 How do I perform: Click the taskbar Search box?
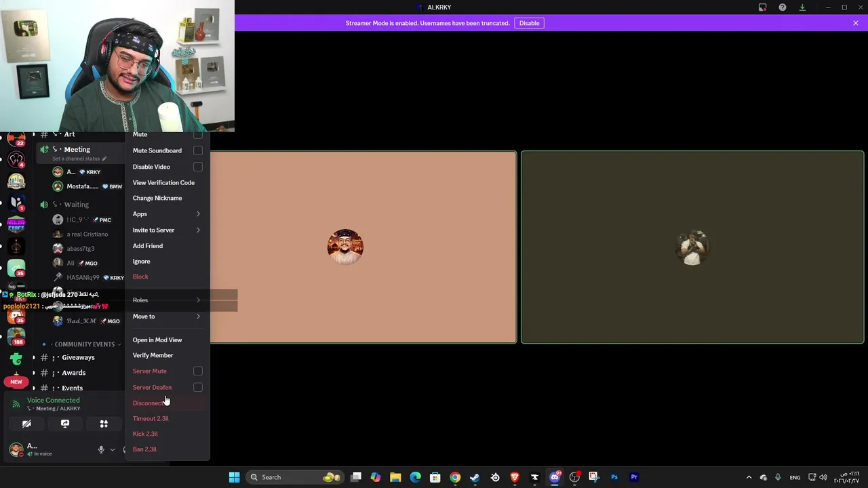[295, 477]
